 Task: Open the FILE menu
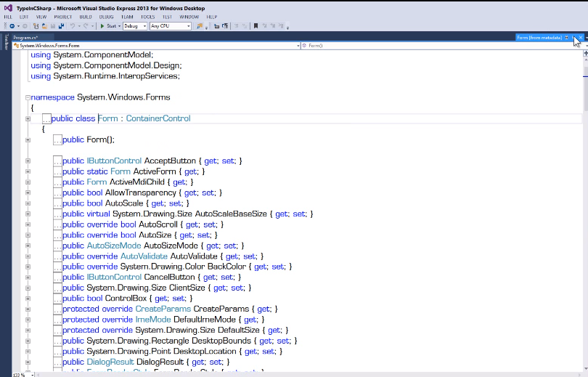(8, 17)
